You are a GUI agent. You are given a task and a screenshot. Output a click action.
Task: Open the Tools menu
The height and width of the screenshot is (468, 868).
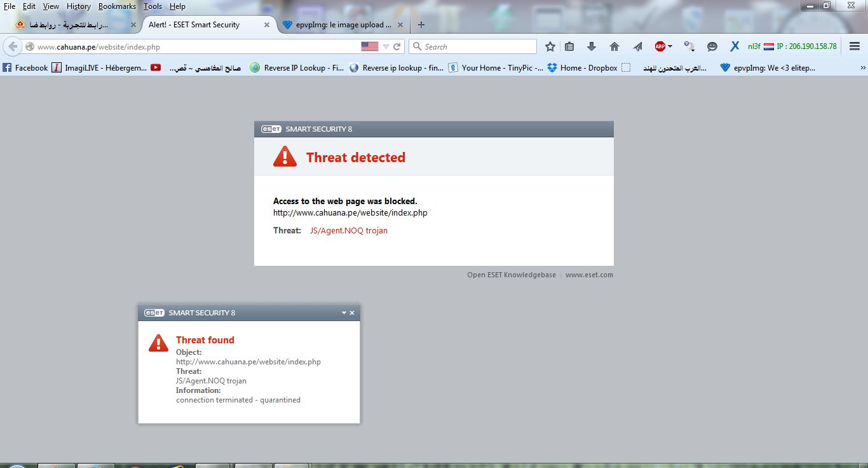pos(153,6)
